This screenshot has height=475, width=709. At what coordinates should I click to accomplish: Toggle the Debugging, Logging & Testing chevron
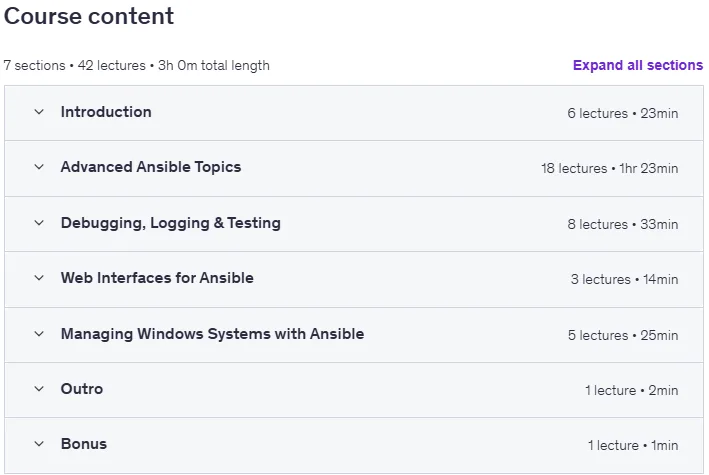pyautogui.click(x=39, y=223)
